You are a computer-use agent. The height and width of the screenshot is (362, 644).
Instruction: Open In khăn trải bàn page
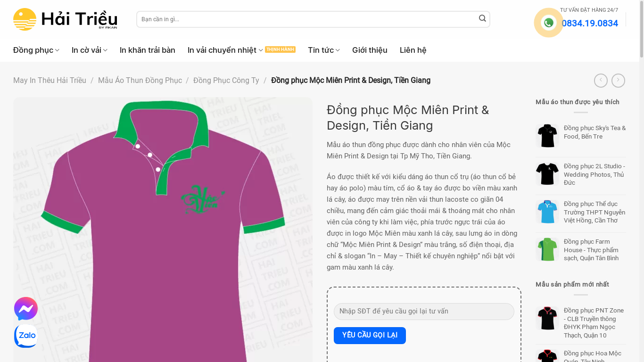[x=148, y=50]
